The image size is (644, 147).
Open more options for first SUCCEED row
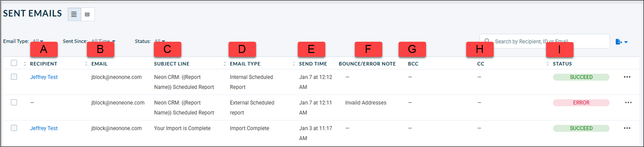[x=627, y=77]
